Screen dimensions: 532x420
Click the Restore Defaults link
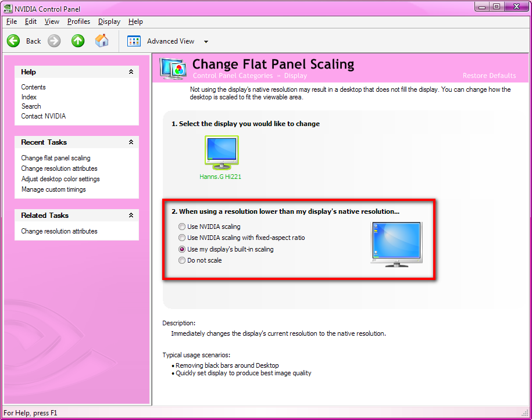(x=489, y=76)
